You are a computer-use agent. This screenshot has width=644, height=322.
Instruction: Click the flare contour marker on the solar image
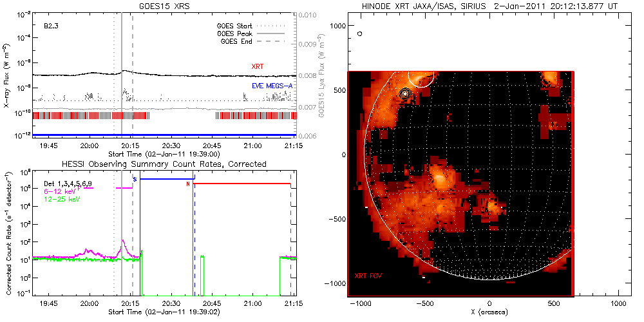405,94
